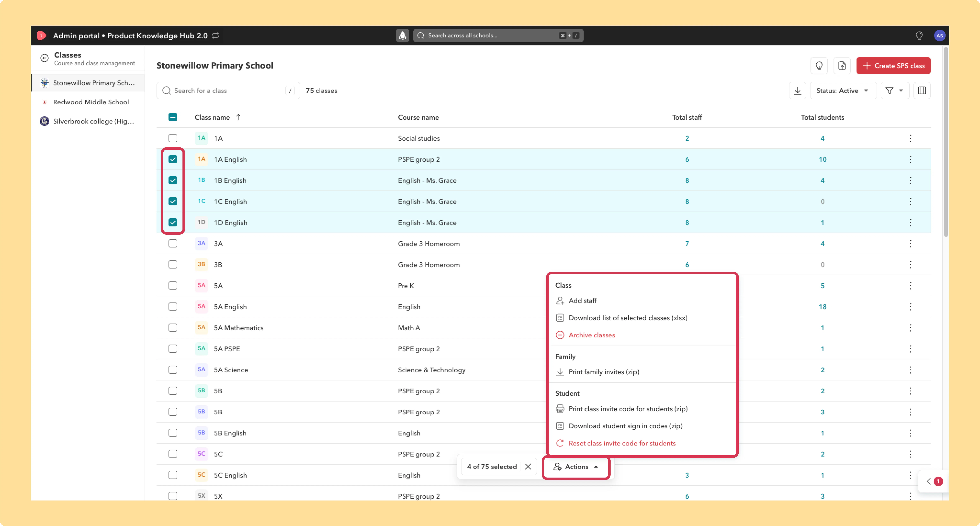The width and height of the screenshot is (980, 526).
Task: Open the notification panel with badge 1
Action: pyautogui.click(x=934, y=482)
